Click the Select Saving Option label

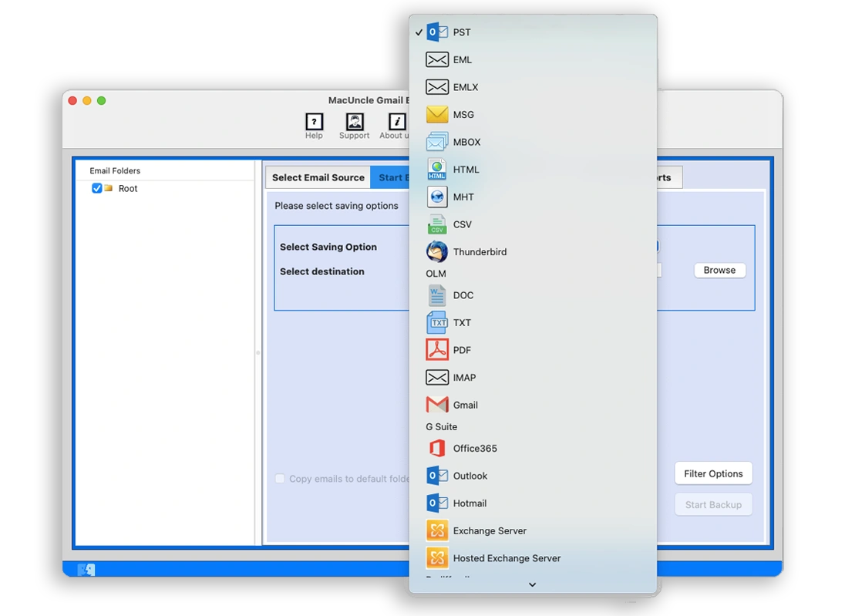[328, 247]
